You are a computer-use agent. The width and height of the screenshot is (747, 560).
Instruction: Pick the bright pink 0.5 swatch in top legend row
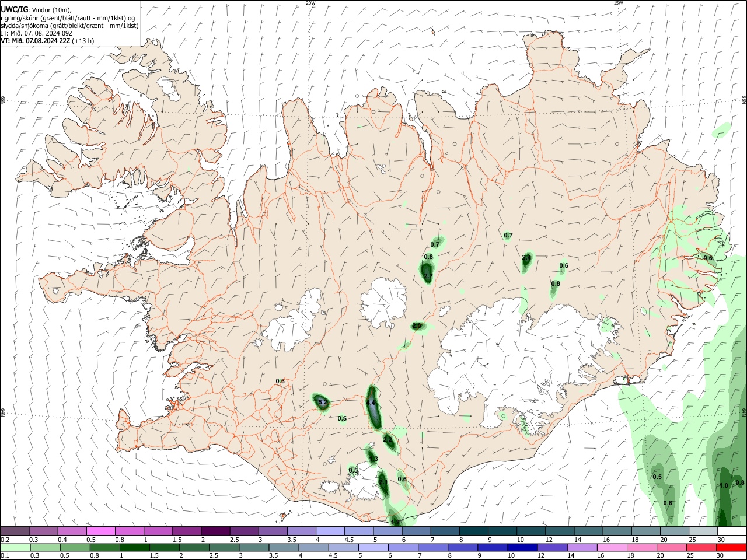(x=100, y=531)
